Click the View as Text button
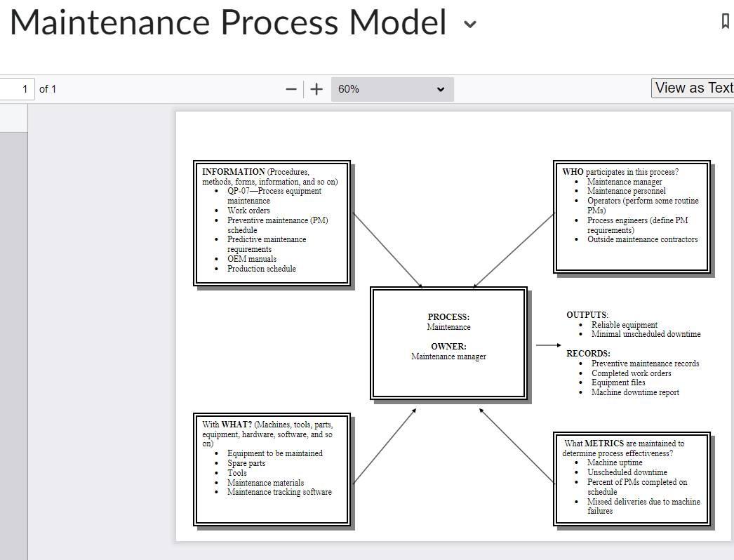 click(x=693, y=87)
